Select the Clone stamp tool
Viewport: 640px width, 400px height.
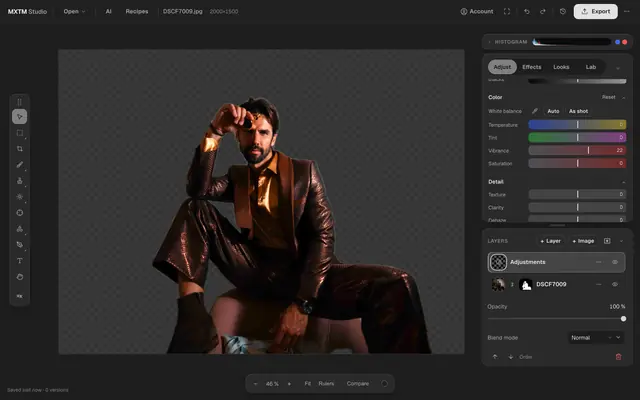tap(20, 181)
